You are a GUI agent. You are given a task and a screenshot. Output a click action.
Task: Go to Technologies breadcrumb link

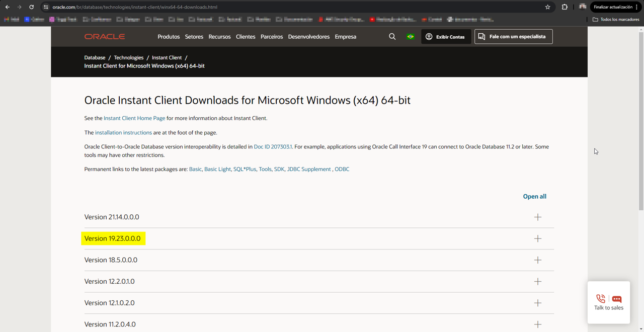tap(128, 57)
